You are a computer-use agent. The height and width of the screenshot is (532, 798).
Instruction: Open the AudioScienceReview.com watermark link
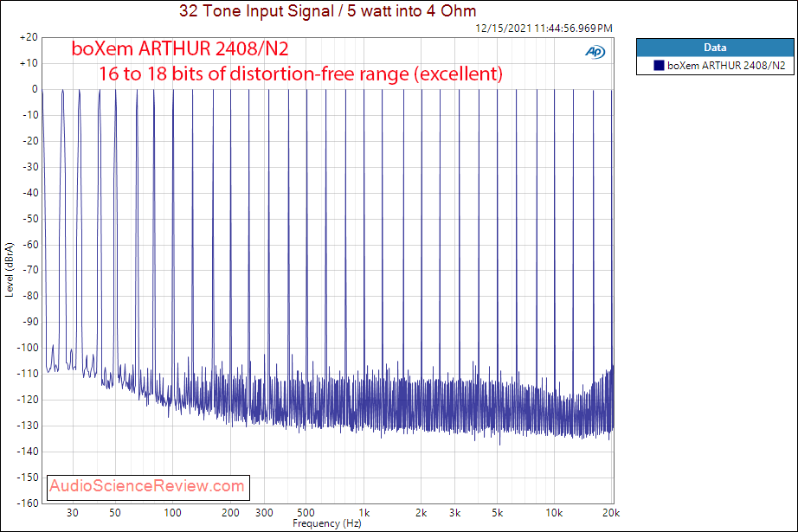(x=147, y=486)
